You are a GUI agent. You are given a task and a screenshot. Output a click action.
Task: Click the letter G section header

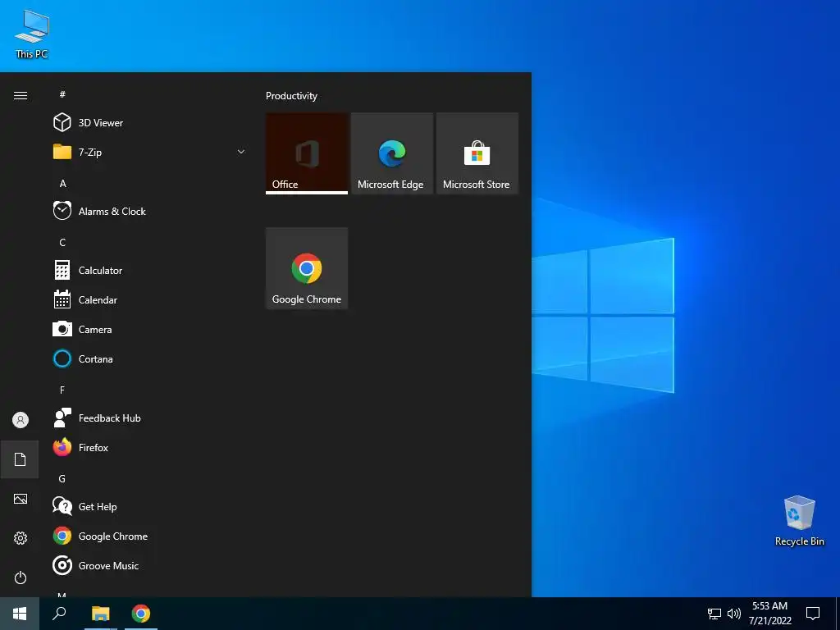62,478
